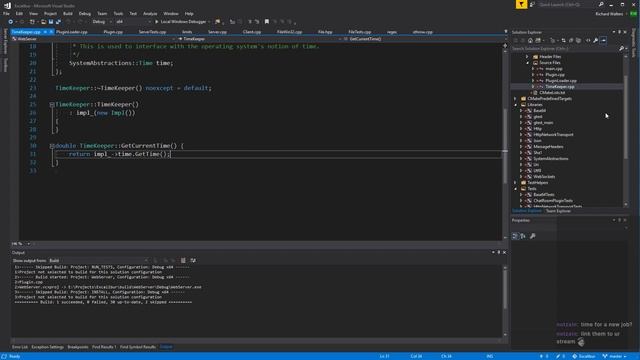Toggle Word Wrap in Output toolbar
Viewport: 640px width, 360px height.
[193, 260]
